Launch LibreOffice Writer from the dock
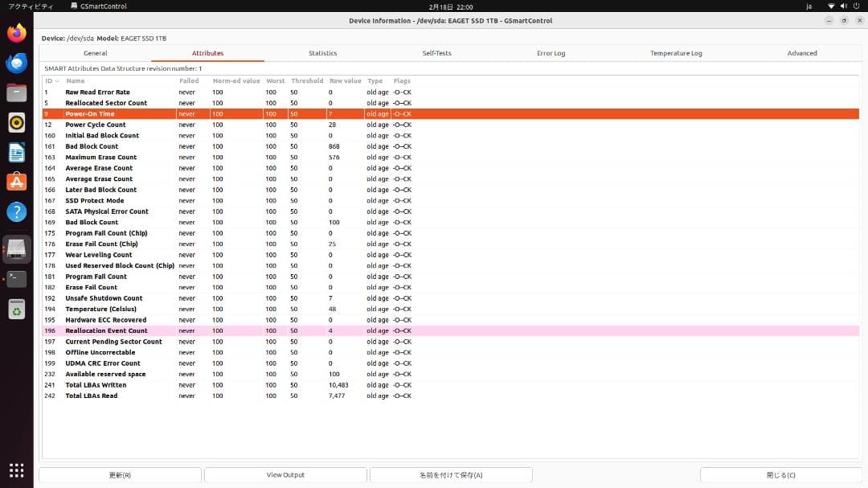This screenshot has height=488, width=868. tap(17, 152)
